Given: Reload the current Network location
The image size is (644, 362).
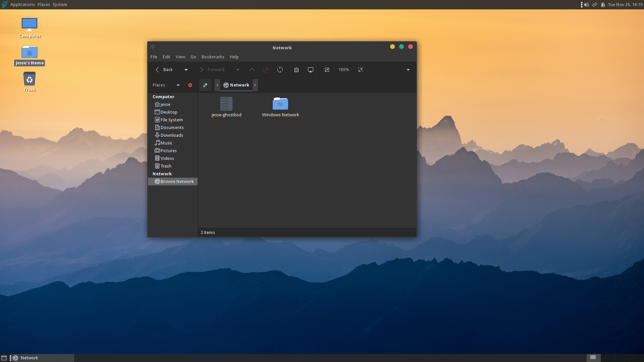Looking at the screenshot, I should pyautogui.click(x=280, y=70).
